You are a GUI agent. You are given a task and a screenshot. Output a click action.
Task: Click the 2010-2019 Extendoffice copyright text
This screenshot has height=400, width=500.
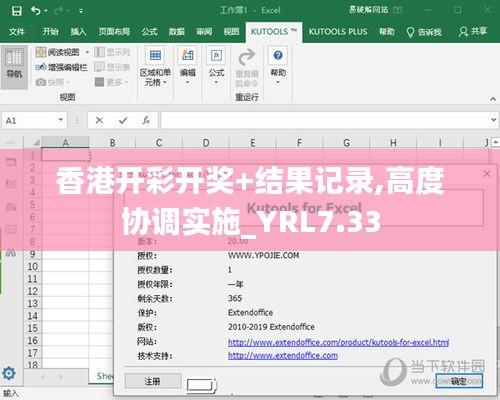(271, 327)
